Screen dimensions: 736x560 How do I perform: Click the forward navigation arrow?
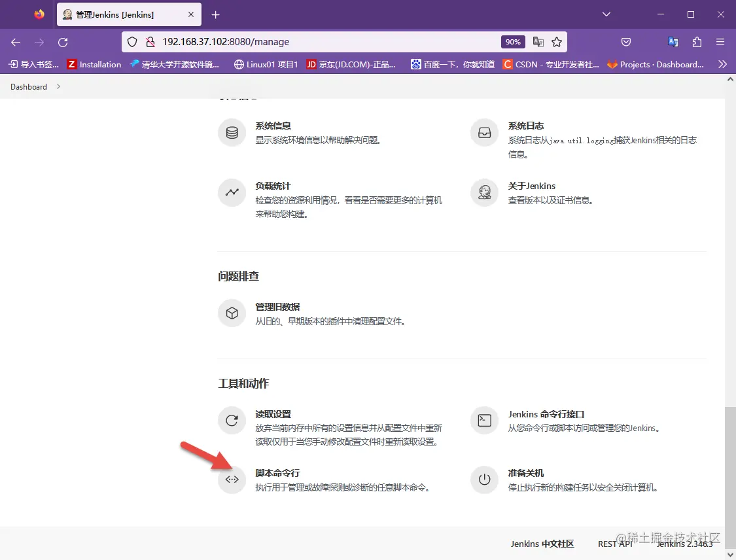(39, 43)
